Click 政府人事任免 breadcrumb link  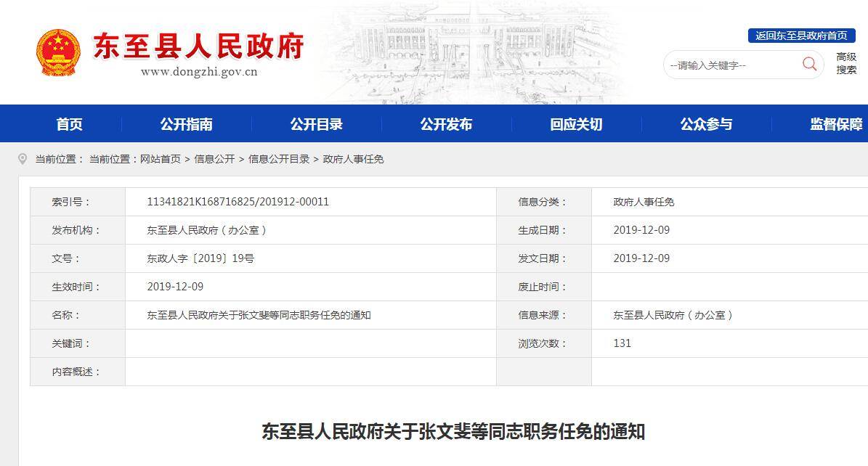pyautogui.click(x=353, y=159)
